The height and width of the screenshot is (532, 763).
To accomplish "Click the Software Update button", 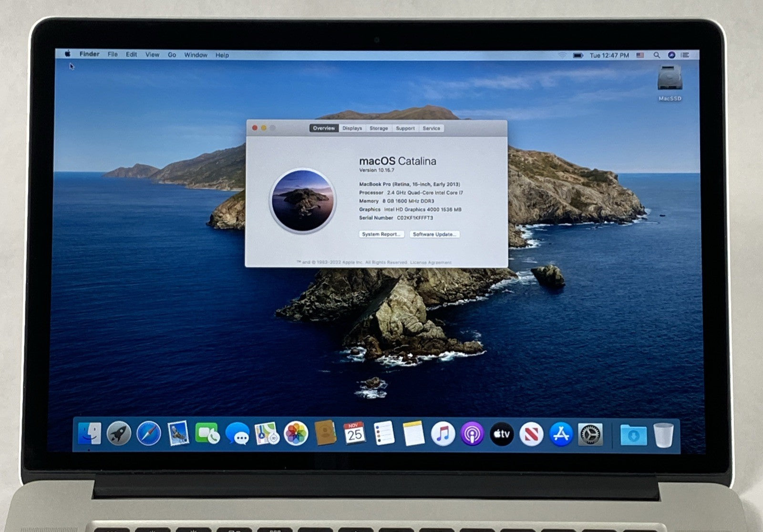I will pos(434,234).
